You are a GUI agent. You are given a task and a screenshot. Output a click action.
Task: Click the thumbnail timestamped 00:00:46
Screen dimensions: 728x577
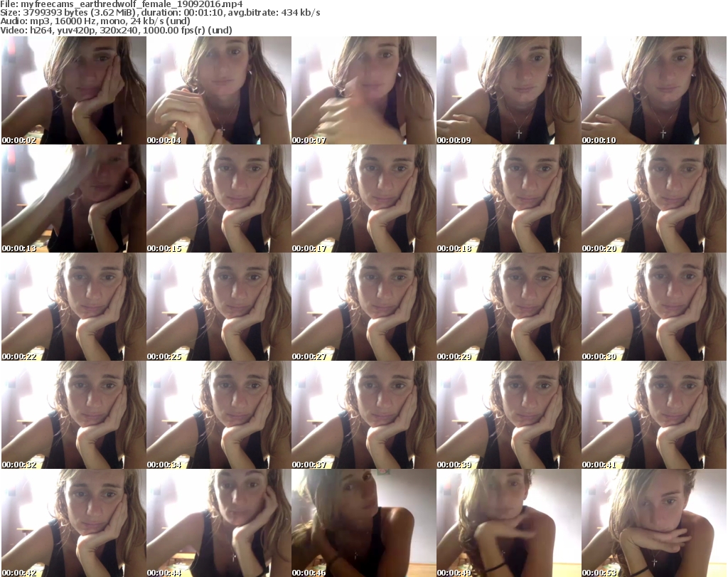363,523
